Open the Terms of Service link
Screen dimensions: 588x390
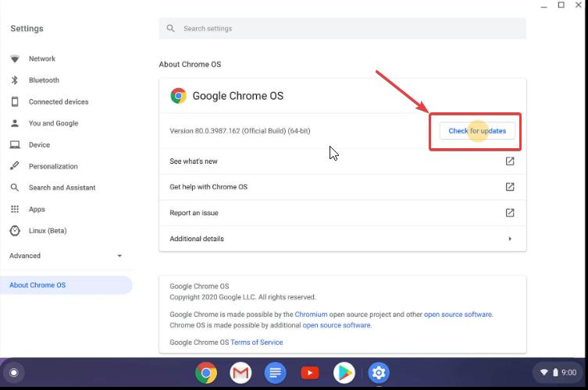click(x=256, y=342)
